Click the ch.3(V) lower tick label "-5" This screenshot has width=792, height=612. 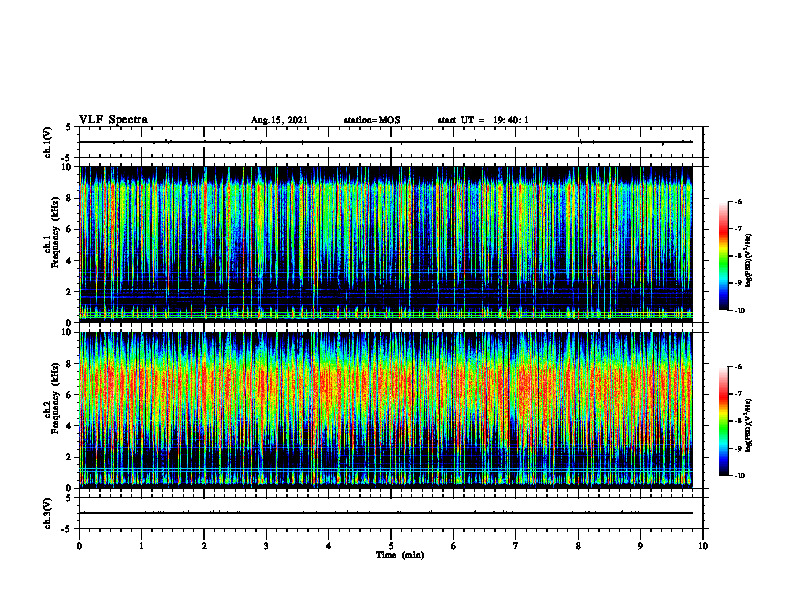pyautogui.click(x=68, y=529)
